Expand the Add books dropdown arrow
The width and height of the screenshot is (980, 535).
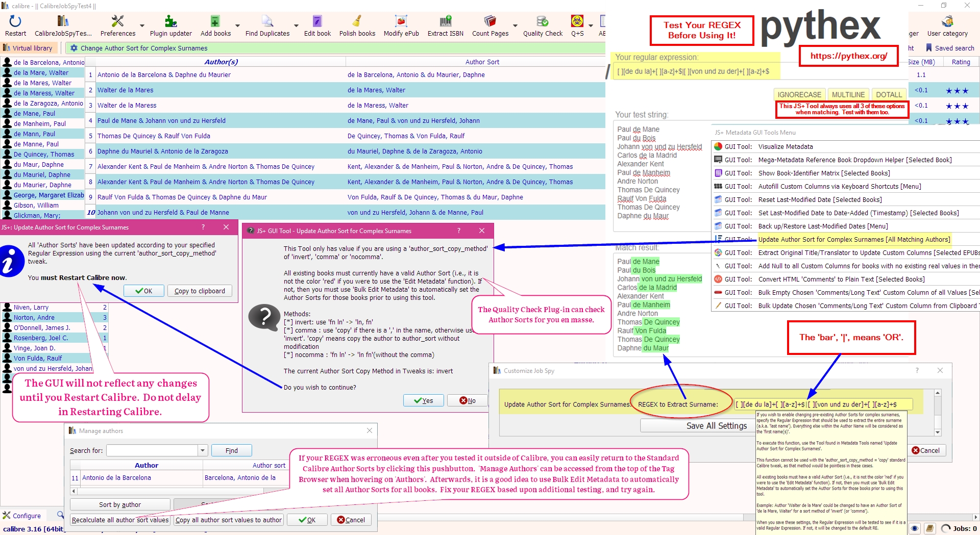(x=237, y=26)
